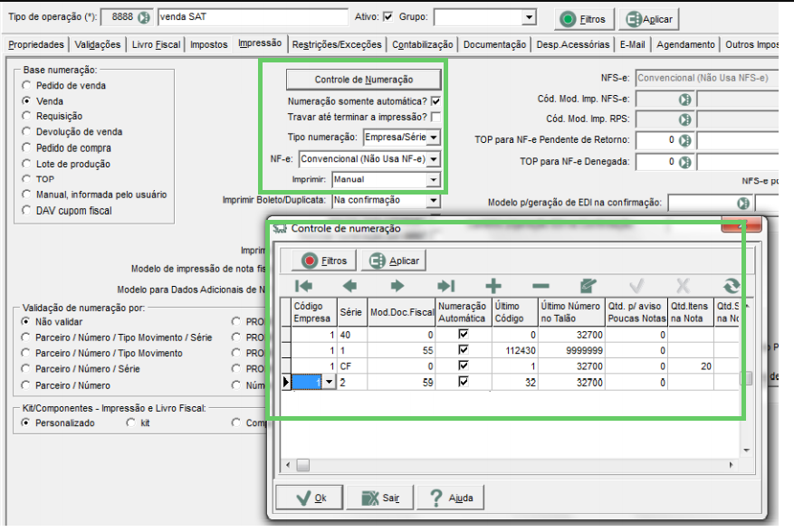Click Série column header
This screenshot has height=532, width=794.
point(351,312)
